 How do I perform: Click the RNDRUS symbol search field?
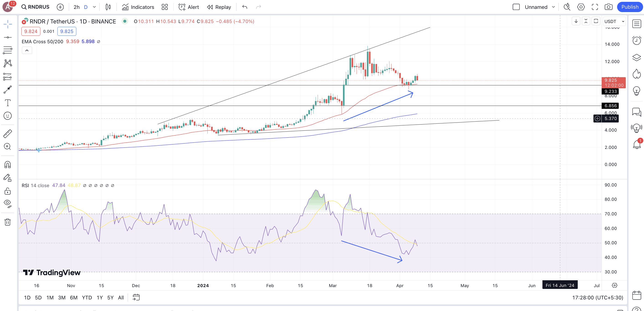pos(36,7)
